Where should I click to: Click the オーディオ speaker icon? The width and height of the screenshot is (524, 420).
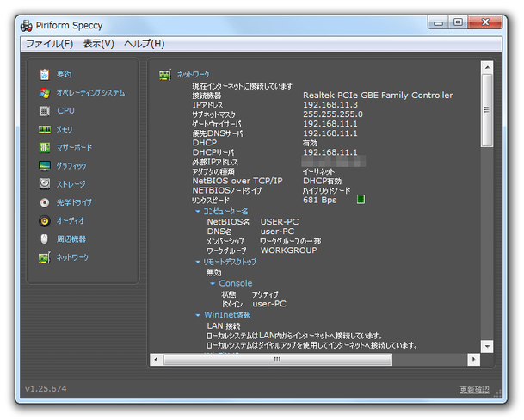click(x=45, y=220)
